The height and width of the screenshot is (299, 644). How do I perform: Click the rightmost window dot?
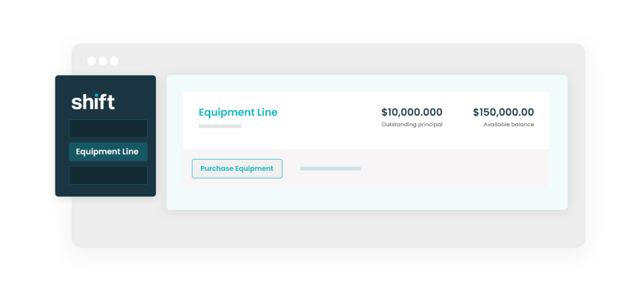tap(114, 61)
